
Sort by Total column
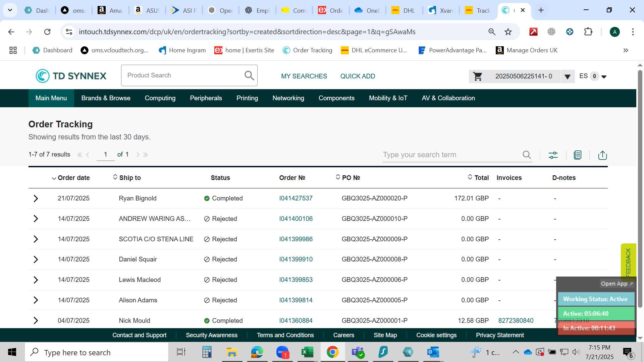pos(478,178)
